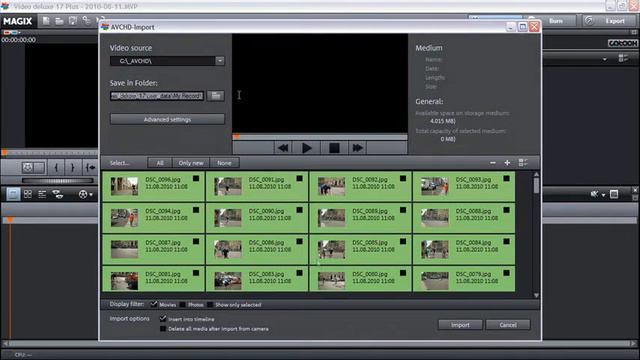This screenshot has height=360, width=640.
Task: Click the list-options icon below the Catooh logo
Action: pos(623,59)
